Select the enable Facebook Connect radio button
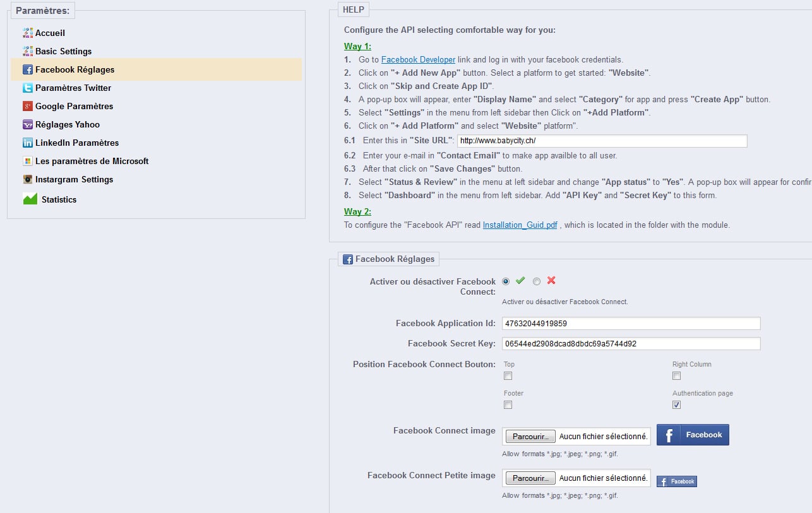The height and width of the screenshot is (513, 812). (x=506, y=281)
